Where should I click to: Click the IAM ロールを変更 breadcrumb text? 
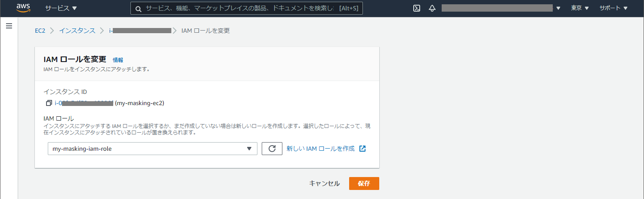[x=205, y=31]
